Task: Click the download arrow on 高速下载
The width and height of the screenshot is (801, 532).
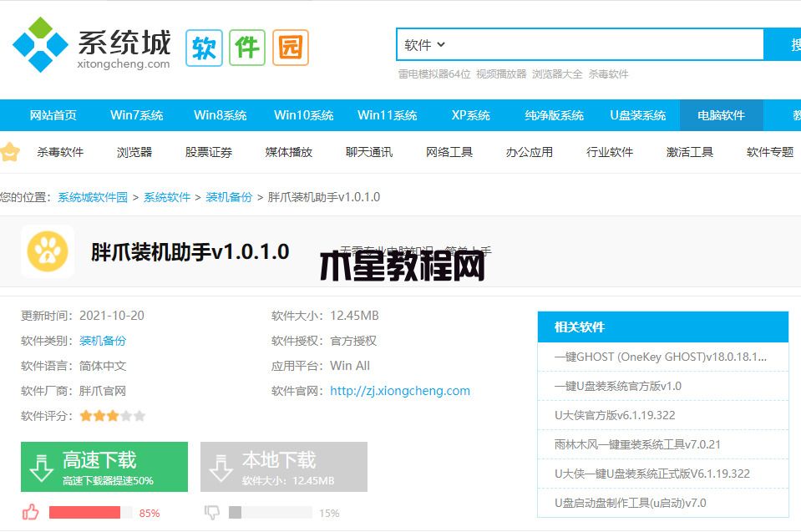Action: click(x=42, y=467)
